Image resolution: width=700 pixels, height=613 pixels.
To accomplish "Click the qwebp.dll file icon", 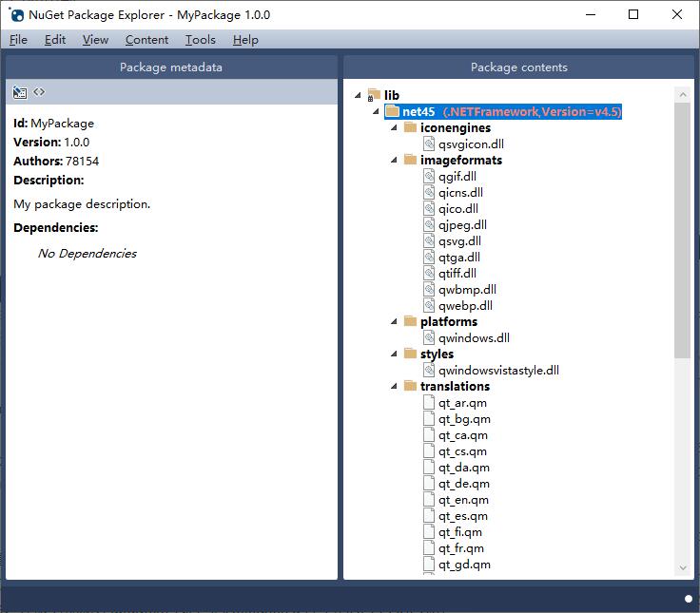I will tap(429, 305).
